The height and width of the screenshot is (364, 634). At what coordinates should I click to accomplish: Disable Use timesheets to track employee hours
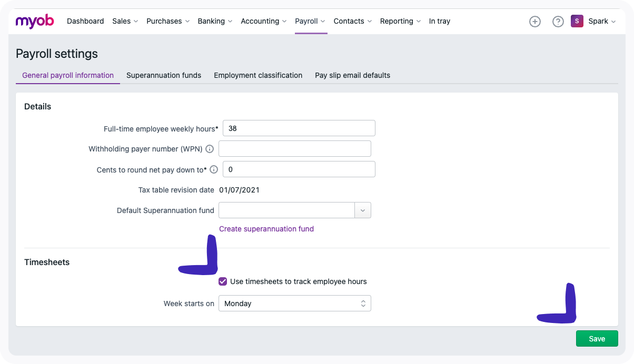(223, 282)
